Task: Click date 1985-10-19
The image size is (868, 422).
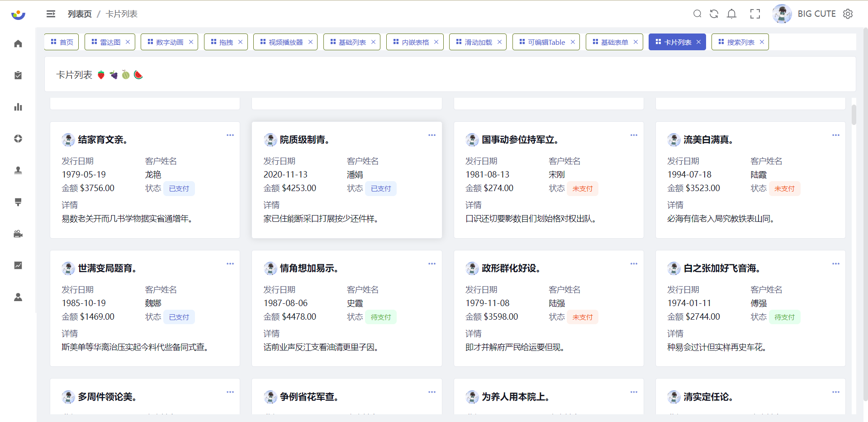Action: (84, 303)
